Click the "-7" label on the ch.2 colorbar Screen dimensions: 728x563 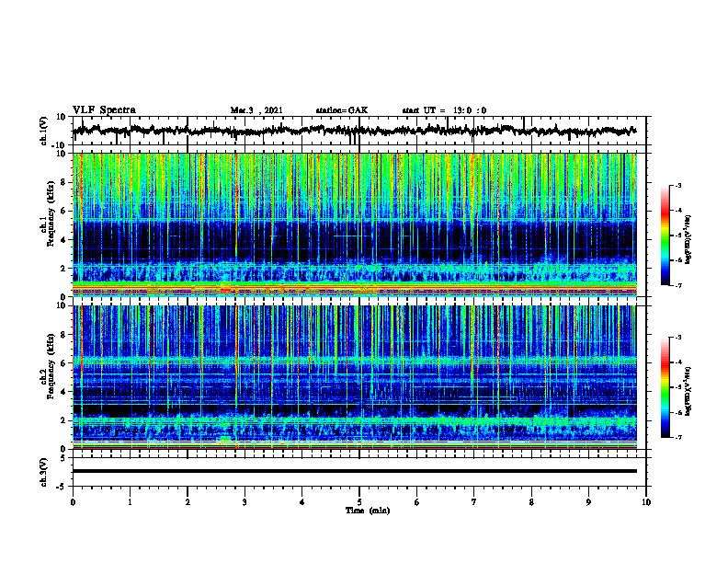(678, 437)
